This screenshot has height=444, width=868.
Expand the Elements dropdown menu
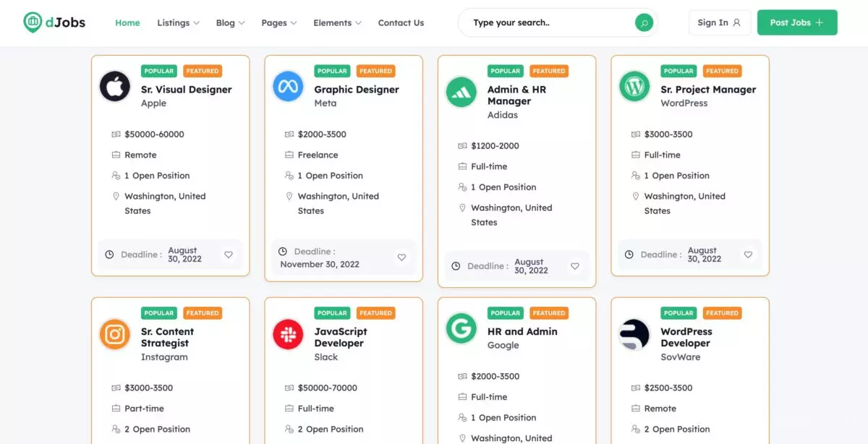tap(337, 22)
